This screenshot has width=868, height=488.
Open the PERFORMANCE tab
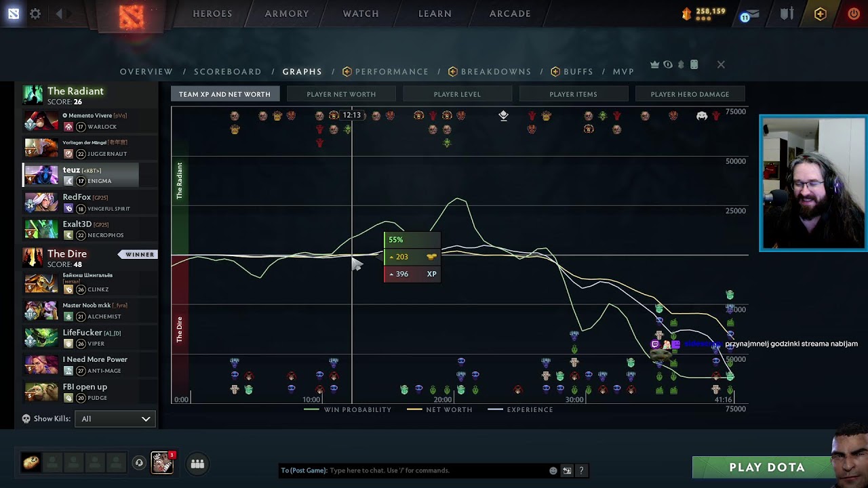click(x=386, y=71)
